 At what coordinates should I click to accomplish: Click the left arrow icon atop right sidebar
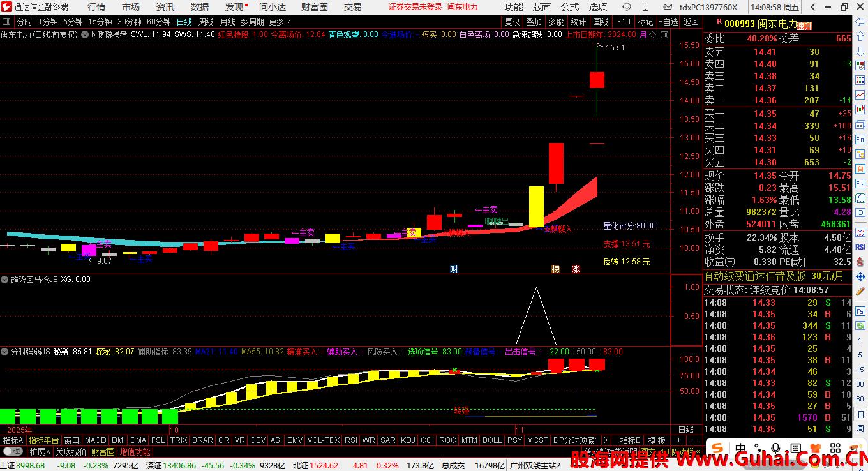pyautogui.click(x=860, y=22)
